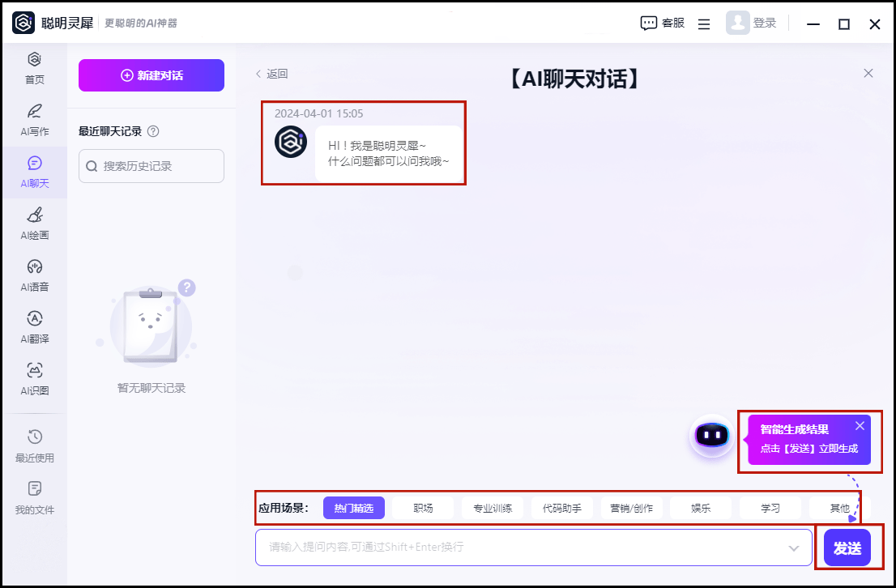The image size is (896, 588).
Task: Select the AI绘画 painting icon
Action: [34, 215]
